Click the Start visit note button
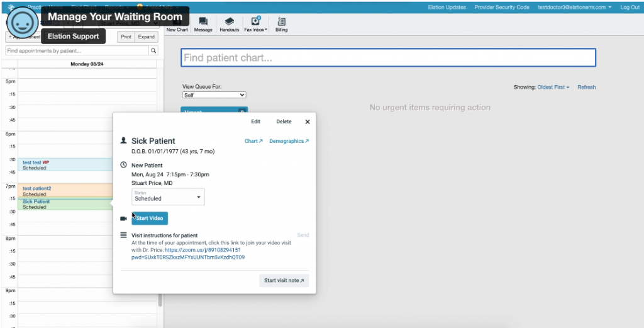Viewport: 644px width, 328px height. [x=284, y=281]
